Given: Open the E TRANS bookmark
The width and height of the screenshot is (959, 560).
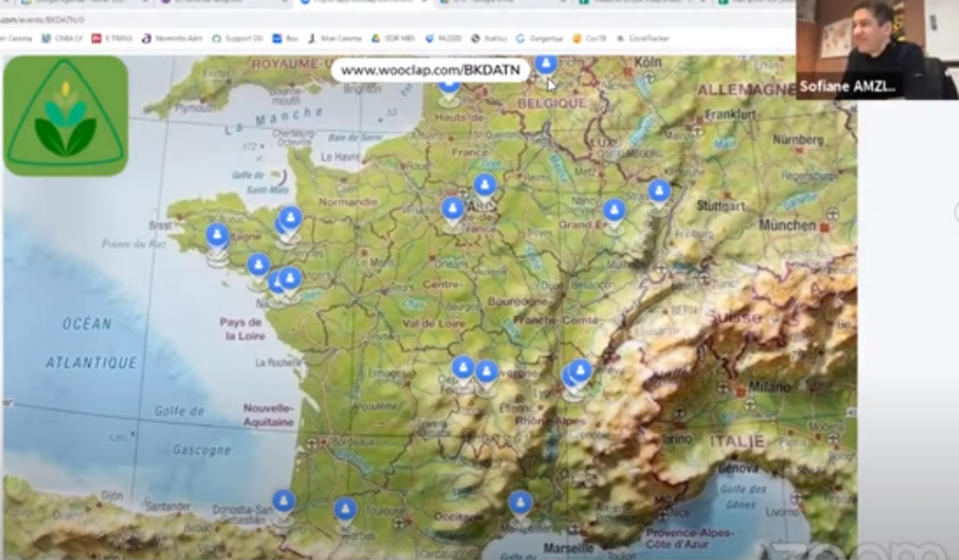Looking at the screenshot, I should (x=112, y=38).
